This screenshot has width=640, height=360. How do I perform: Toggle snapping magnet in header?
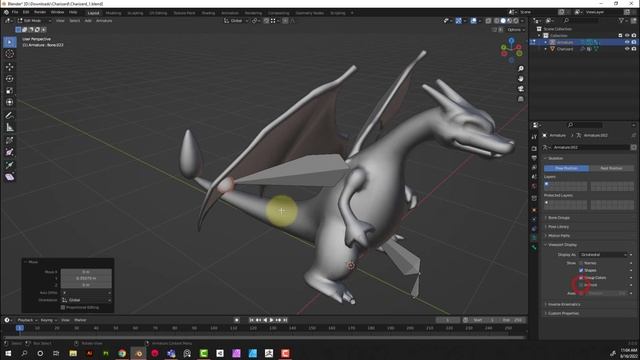coord(266,20)
